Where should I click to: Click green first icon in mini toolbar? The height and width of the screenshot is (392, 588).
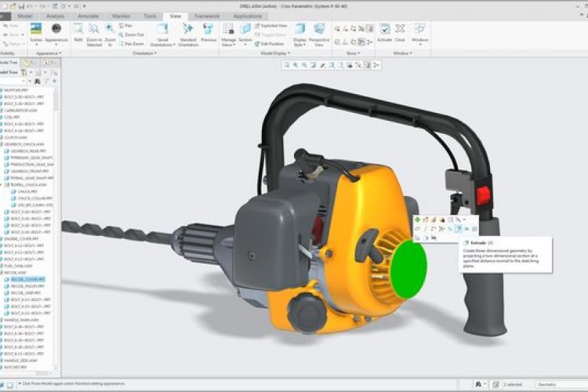click(x=417, y=220)
